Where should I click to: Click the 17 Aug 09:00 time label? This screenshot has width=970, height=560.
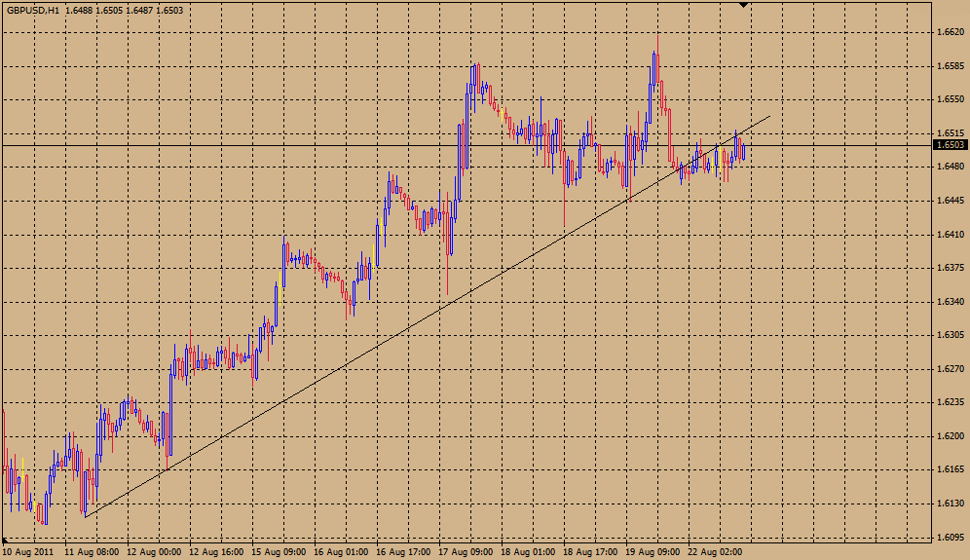click(466, 551)
